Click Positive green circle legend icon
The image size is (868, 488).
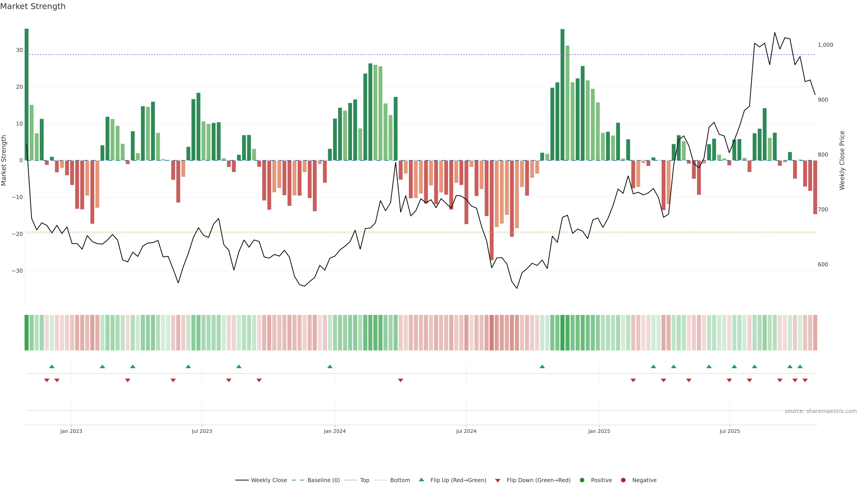coord(582,480)
